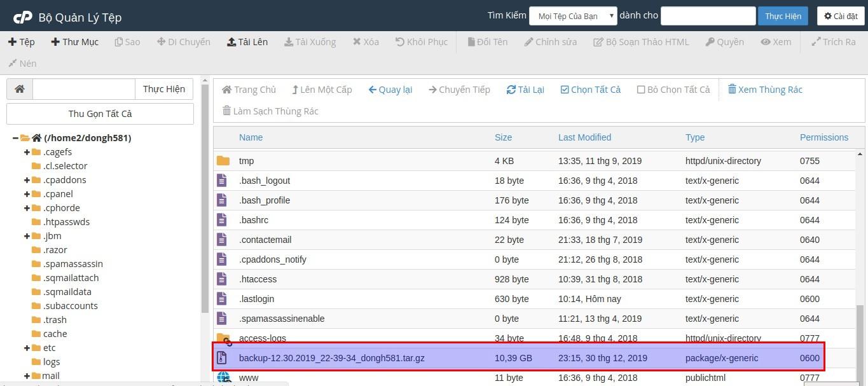Click Thực Hiện beside path field
This screenshot has height=386, width=868.
point(164,89)
